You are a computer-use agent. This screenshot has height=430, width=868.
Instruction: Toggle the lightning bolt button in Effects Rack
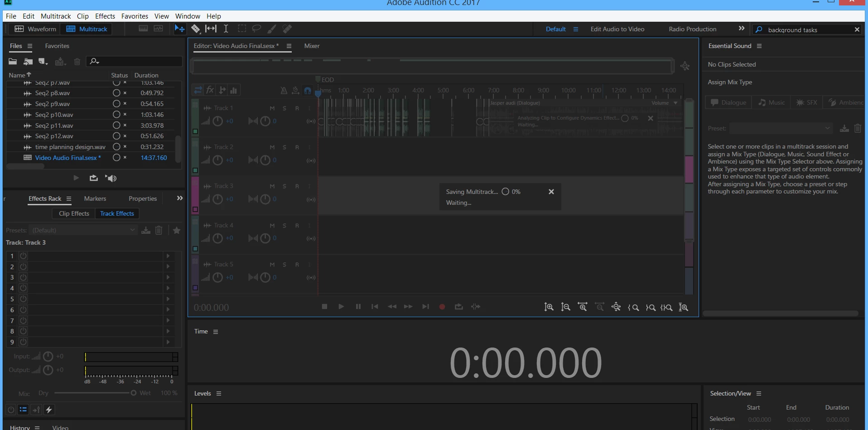(49, 410)
